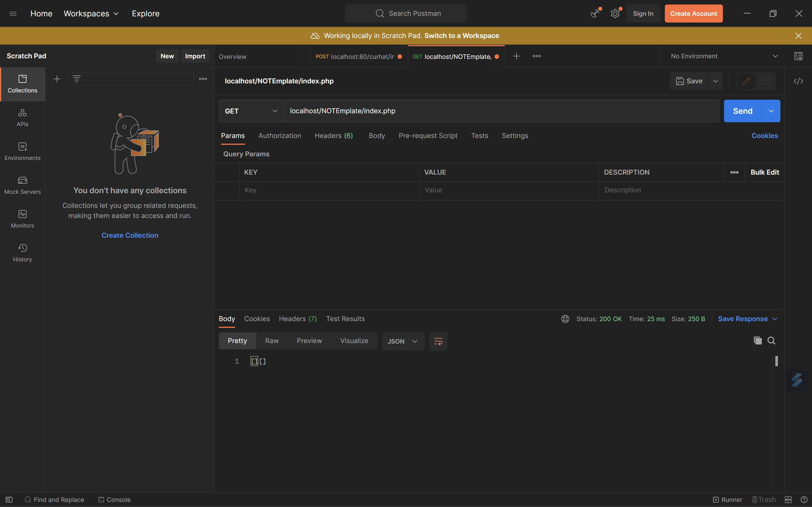Screen dimensions: 812x507
Task: Open the Headers (7) response tab
Action: point(298,319)
